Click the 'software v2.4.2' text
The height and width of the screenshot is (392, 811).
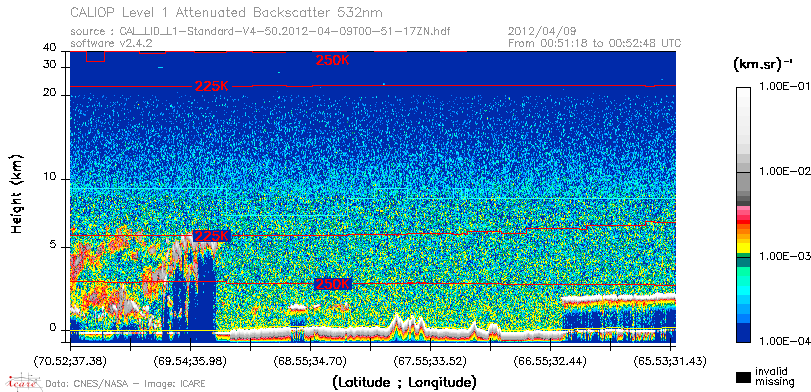coord(110,43)
